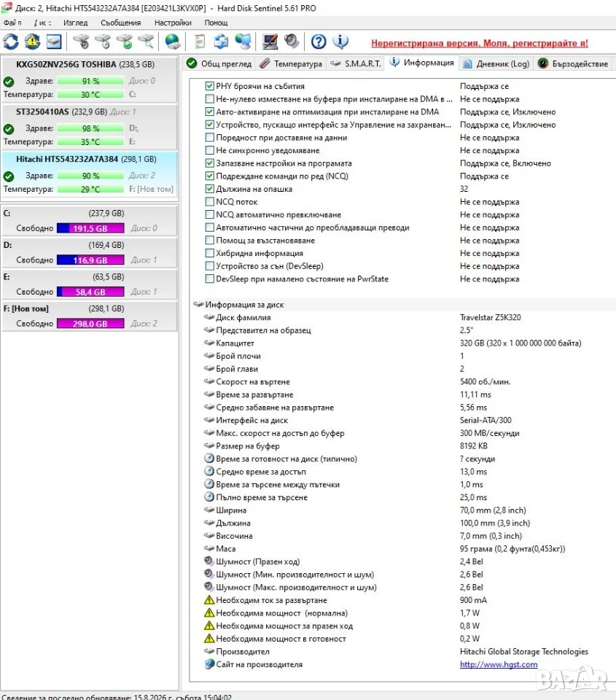This screenshot has width=616, height=700.
Task: Toggle the Подреждане команди по ред (NCQ) checkbox
Action: pyautogui.click(x=209, y=176)
